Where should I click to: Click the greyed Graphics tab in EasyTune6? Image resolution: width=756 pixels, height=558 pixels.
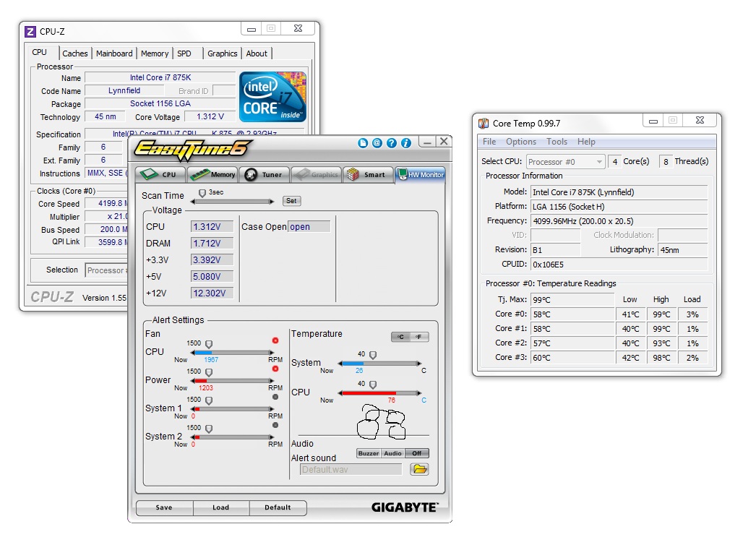pyautogui.click(x=317, y=175)
